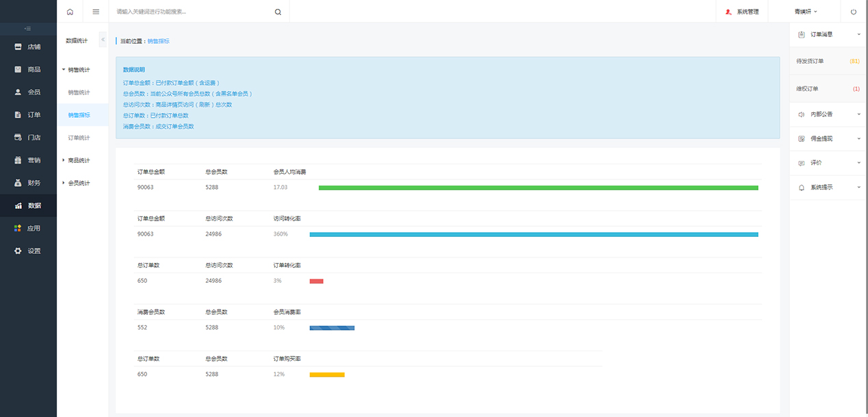Click the power logout icon
The width and height of the screenshot is (868, 417).
(x=854, y=12)
